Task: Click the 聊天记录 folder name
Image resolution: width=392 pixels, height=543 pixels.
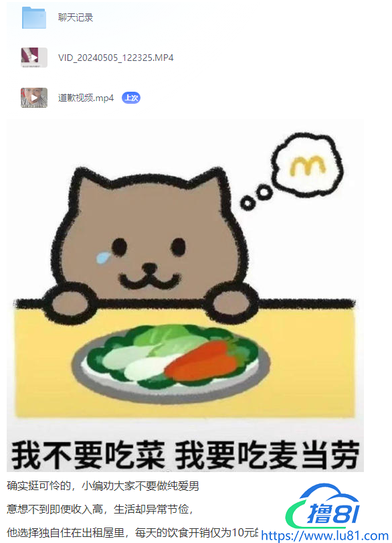Action: point(76,17)
